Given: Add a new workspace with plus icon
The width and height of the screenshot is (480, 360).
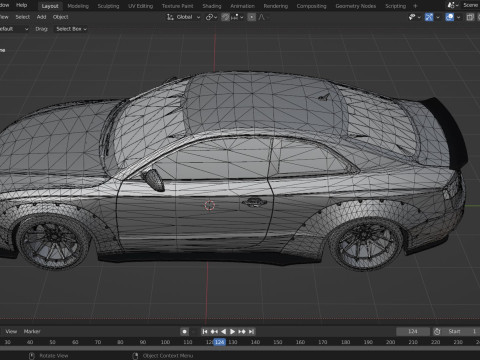Looking at the screenshot, I should click(415, 6).
